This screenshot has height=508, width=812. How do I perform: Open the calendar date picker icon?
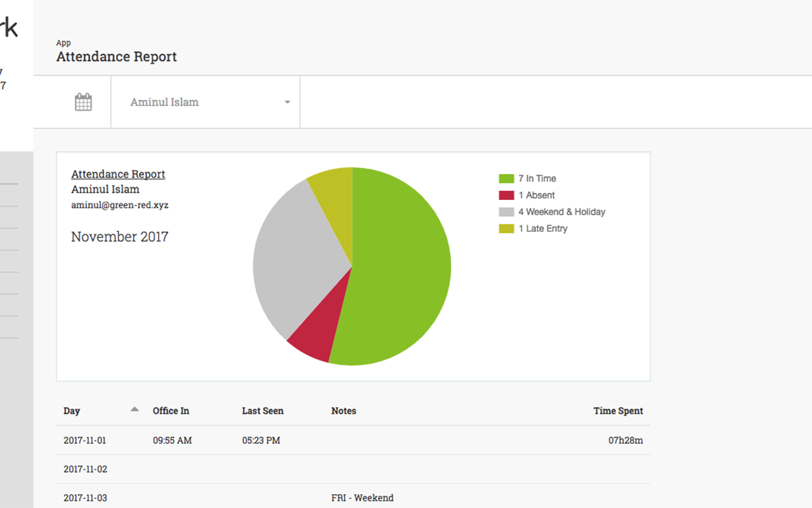point(83,102)
